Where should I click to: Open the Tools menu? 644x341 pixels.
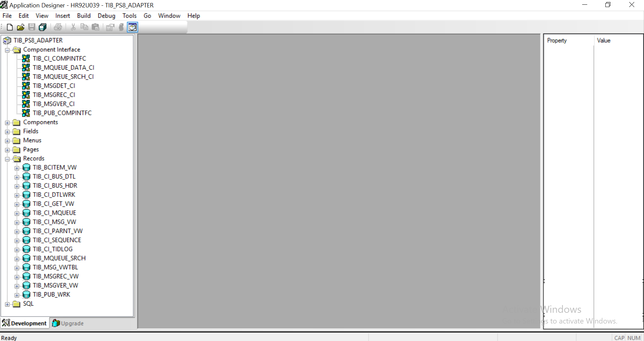[x=129, y=16]
